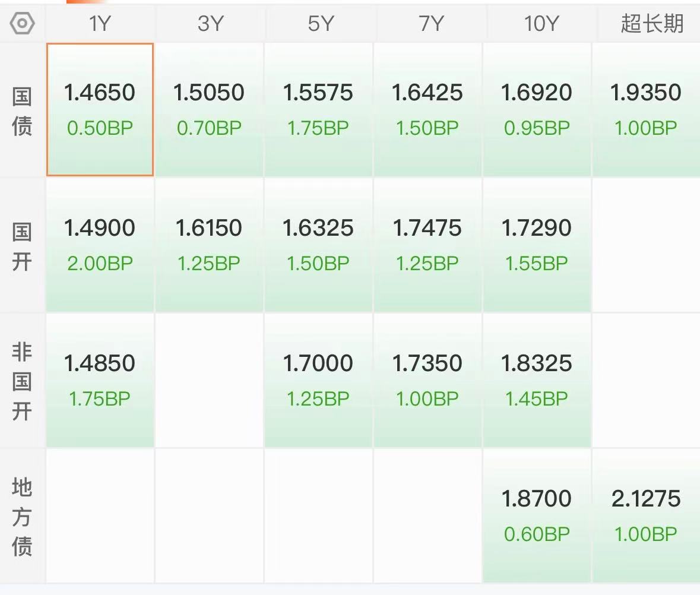Click the hexagon settings icon
Screen dimensions: 700x595
tap(23, 24)
